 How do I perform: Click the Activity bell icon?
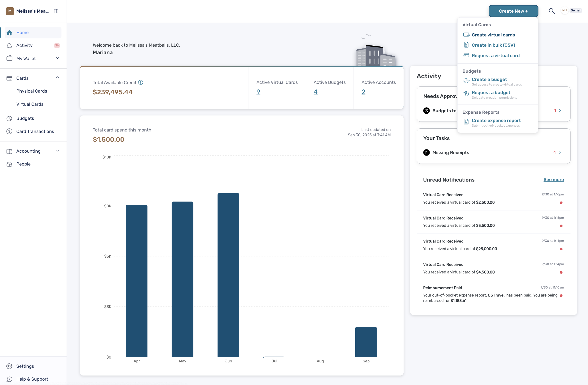[9, 45]
